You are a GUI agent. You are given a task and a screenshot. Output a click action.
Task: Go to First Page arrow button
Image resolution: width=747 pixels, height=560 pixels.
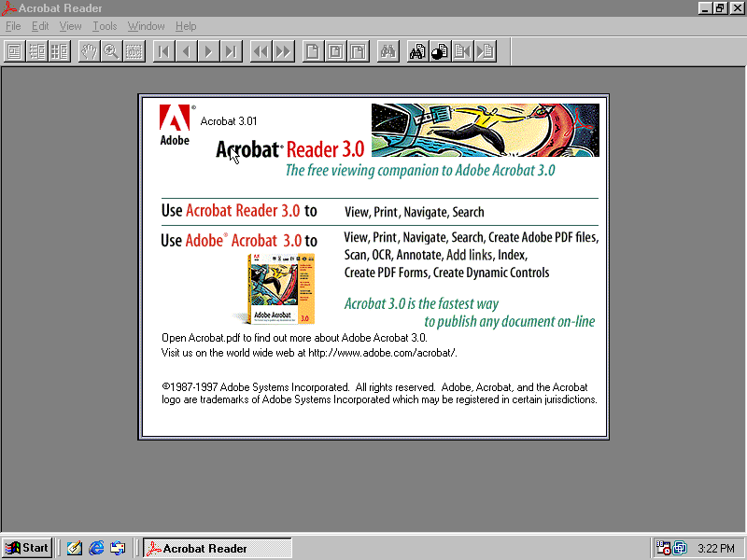click(163, 51)
